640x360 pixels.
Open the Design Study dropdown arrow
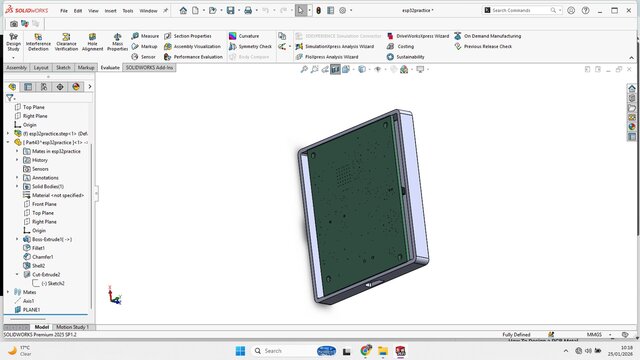click(x=13, y=58)
